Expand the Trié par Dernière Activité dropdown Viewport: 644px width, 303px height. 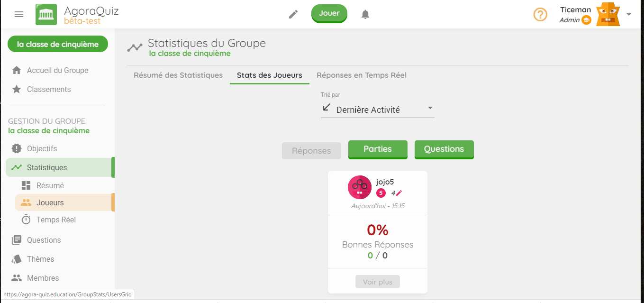pos(378,109)
